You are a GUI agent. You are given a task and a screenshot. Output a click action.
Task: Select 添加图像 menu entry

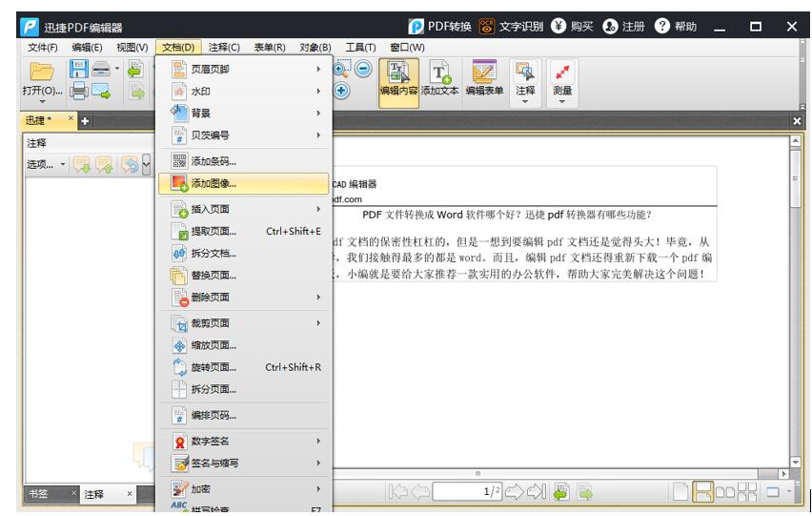243,183
